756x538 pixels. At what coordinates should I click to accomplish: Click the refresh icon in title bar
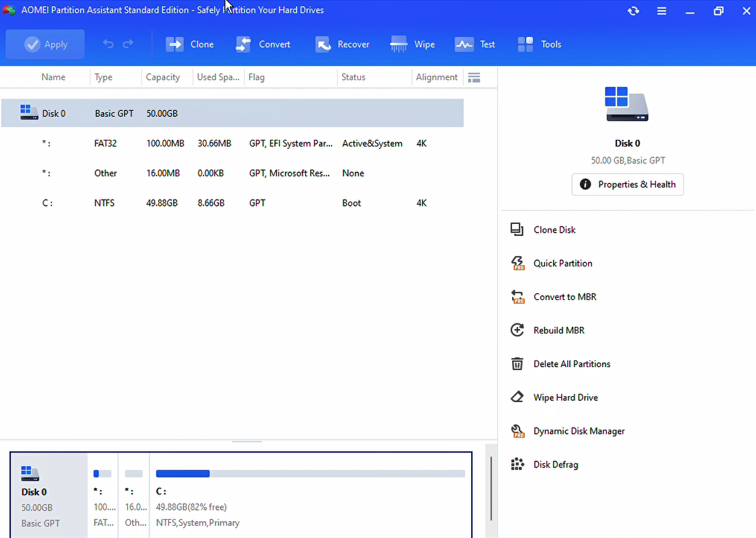click(634, 11)
